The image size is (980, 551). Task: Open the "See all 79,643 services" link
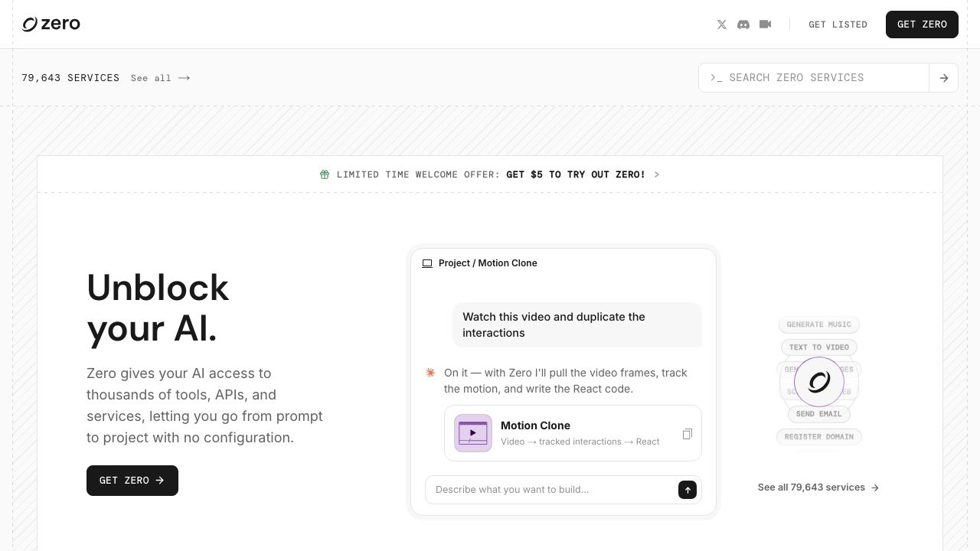coord(818,487)
